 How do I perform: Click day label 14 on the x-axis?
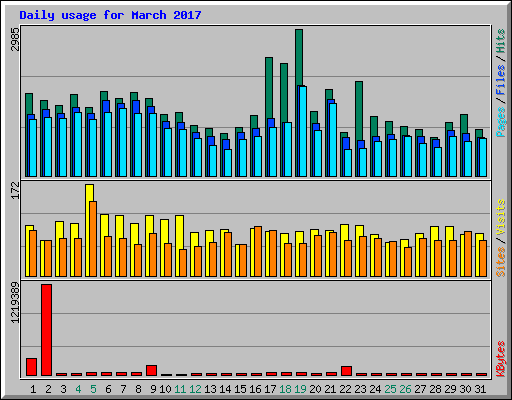click(225, 389)
